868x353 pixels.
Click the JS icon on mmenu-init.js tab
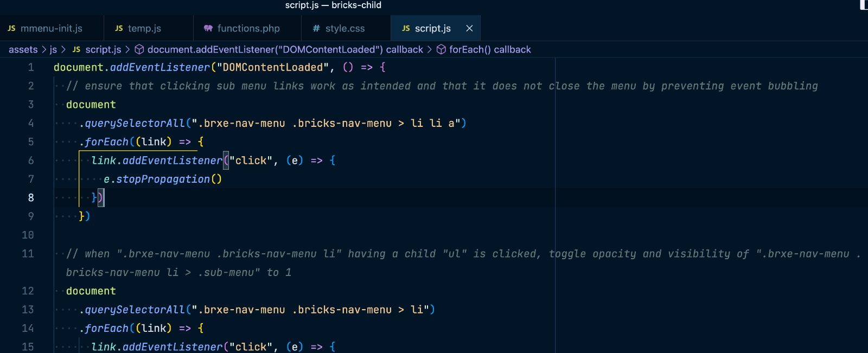coord(11,29)
